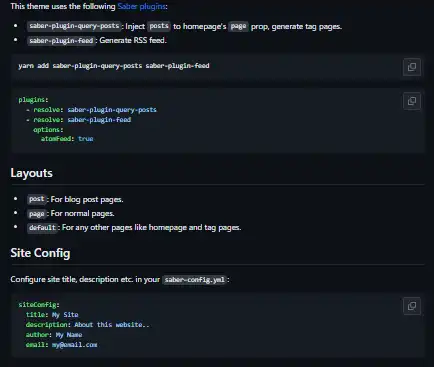Click resolve: saber-plugin-feed line in YAML

(79, 120)
